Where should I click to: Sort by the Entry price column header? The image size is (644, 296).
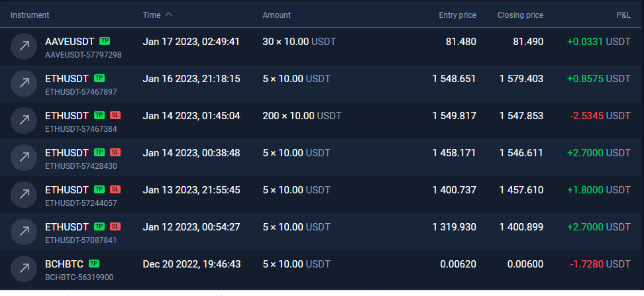[x=458, y=15]
